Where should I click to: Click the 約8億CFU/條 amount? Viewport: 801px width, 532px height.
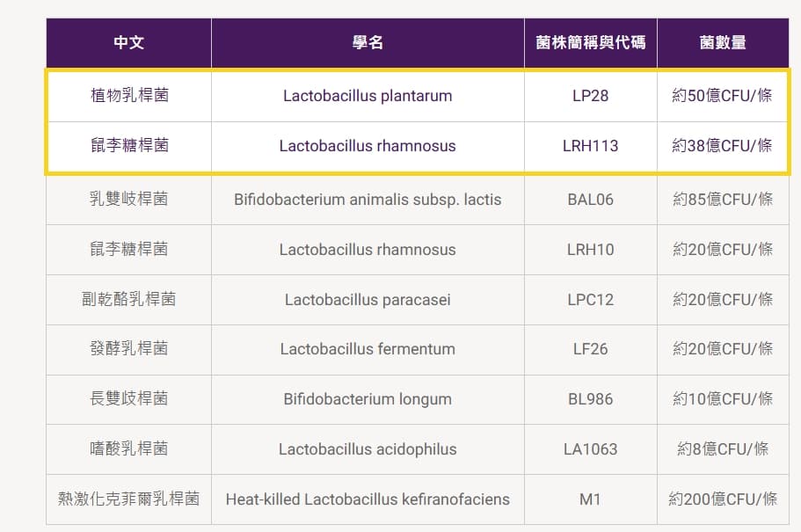coord(723,449)
